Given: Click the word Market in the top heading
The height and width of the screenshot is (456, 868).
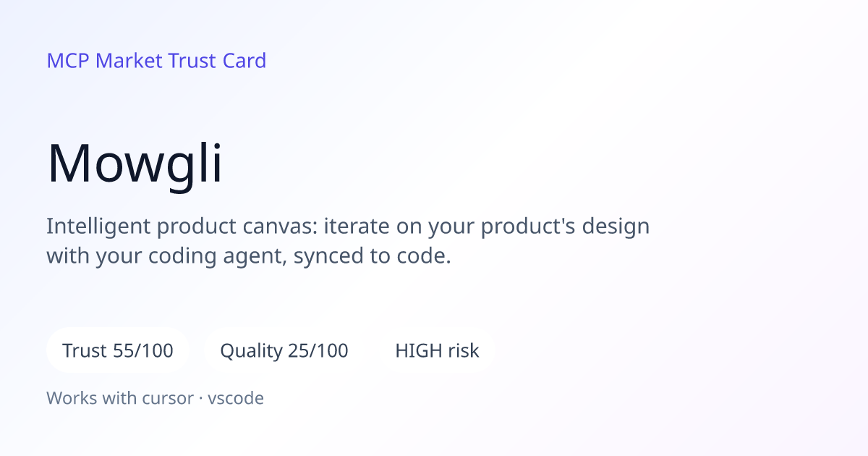Looking at the screenshot, I should (129, 61).
